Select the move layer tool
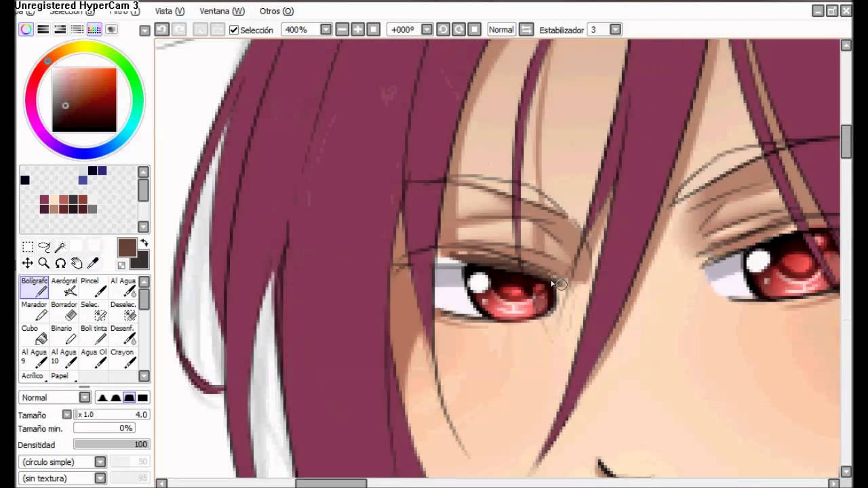 (x=28, y=263)
